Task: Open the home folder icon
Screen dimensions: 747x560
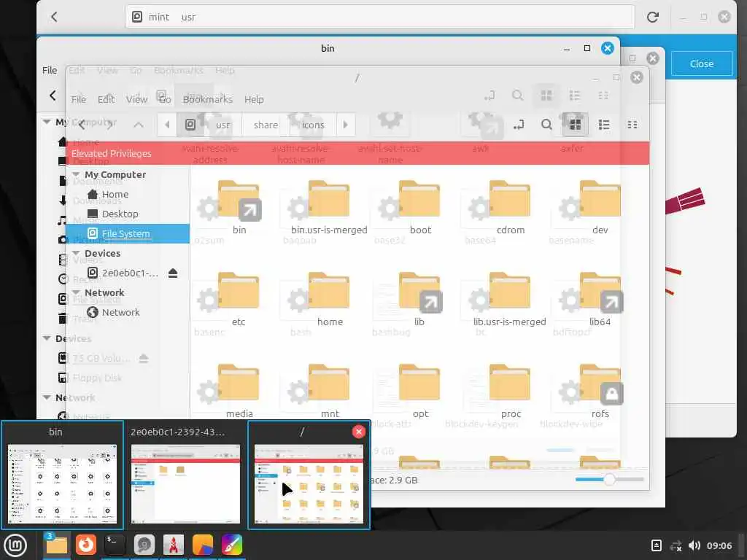Action: pos(329,290)
